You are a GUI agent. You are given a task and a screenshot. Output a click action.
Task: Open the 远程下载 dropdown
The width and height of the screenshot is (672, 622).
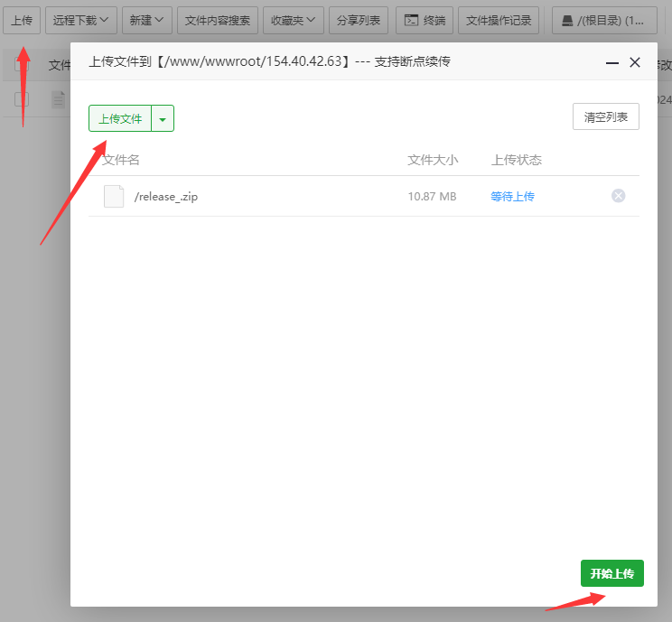(x=81, y=20)
